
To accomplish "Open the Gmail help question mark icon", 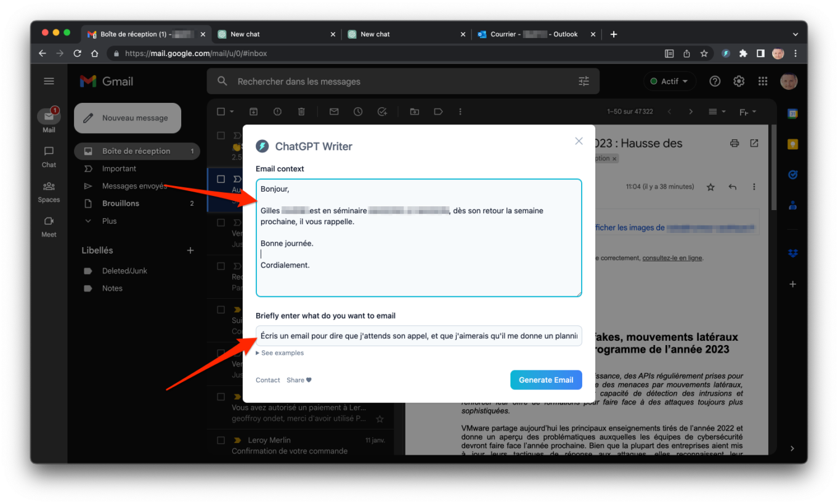I will pos(715,81).
